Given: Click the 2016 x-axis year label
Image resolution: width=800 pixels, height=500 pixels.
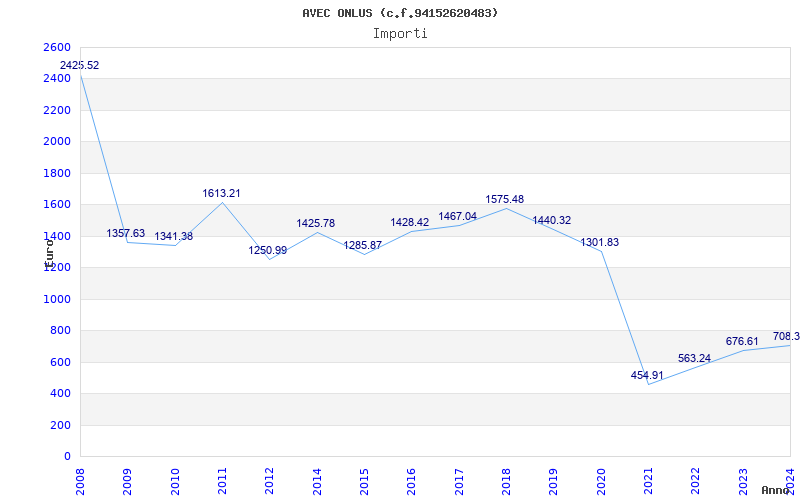Looking at the screenshot, I should pyautogui.click(x=412, y=481).
